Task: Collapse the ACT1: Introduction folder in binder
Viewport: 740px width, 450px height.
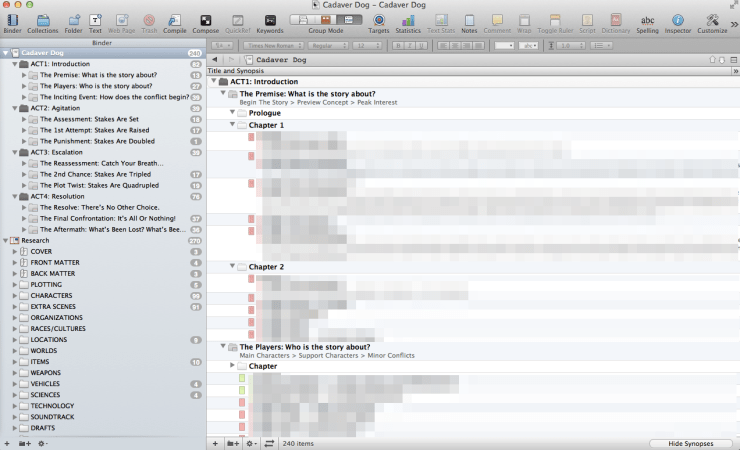Action: tap(14, 64)
